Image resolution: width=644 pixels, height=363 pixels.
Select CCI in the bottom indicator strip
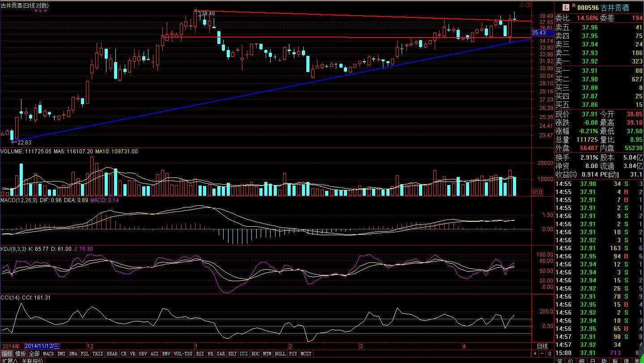[244, 354]
